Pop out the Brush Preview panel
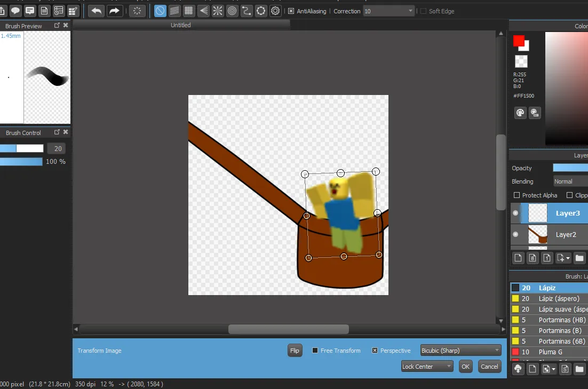This screenshot has width=588, height=389. (57, 25)
